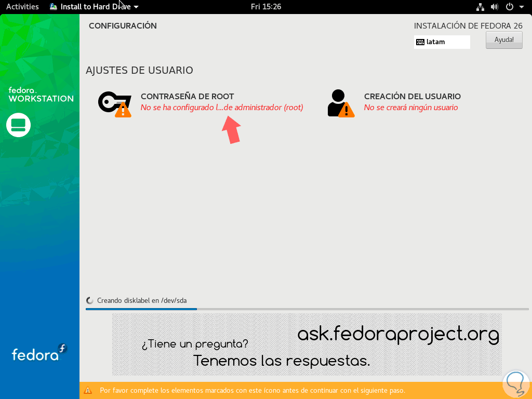Open the user creation person icon
This screenshot has width=532, height=399.
point(341,103)
